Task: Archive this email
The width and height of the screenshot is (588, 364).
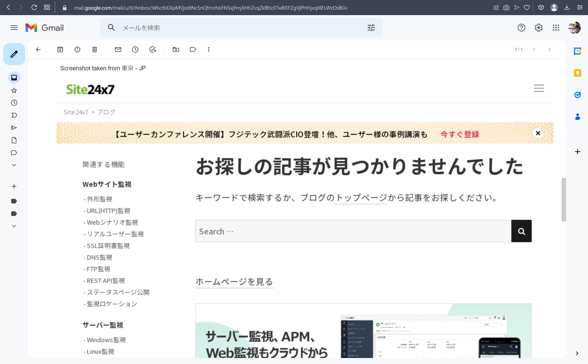Action: pos(60,50)
